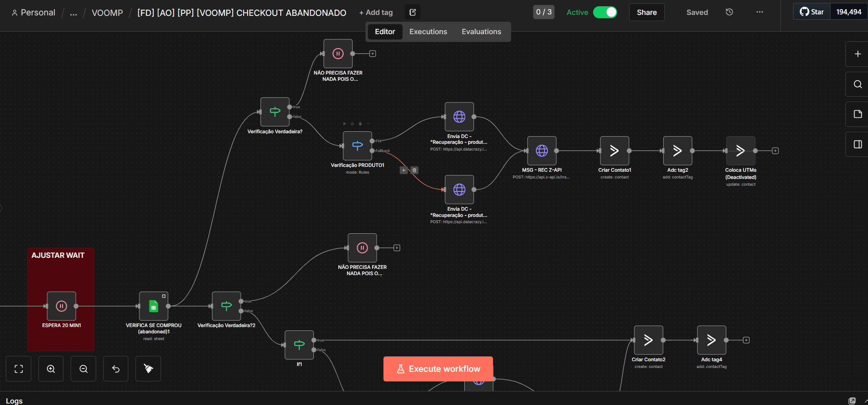
Task: Fit the workflow to view
Action: pyautogui.click(x=19, y=369)
